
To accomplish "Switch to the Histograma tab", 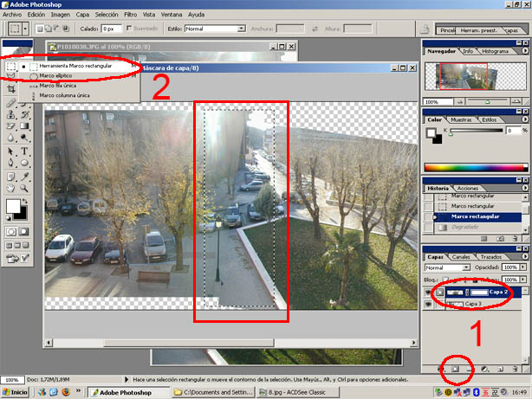I will [x=495, y=51].
